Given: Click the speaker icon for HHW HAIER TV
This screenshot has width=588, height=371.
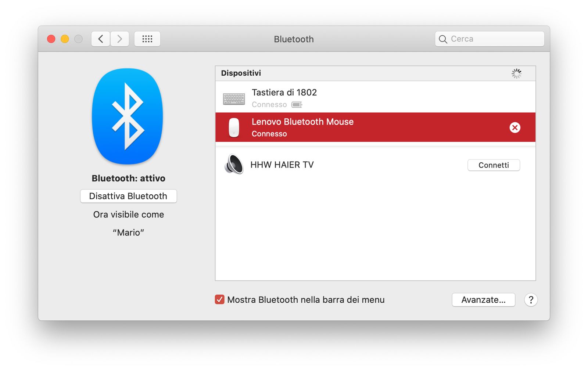Looking at the screenshot, I should click(x=234, y=164).
